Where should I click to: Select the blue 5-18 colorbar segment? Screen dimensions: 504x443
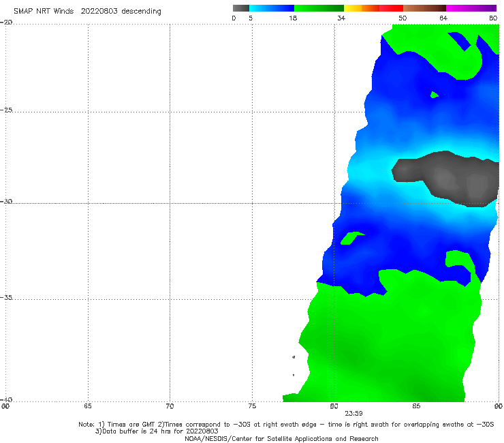[272, 8]
